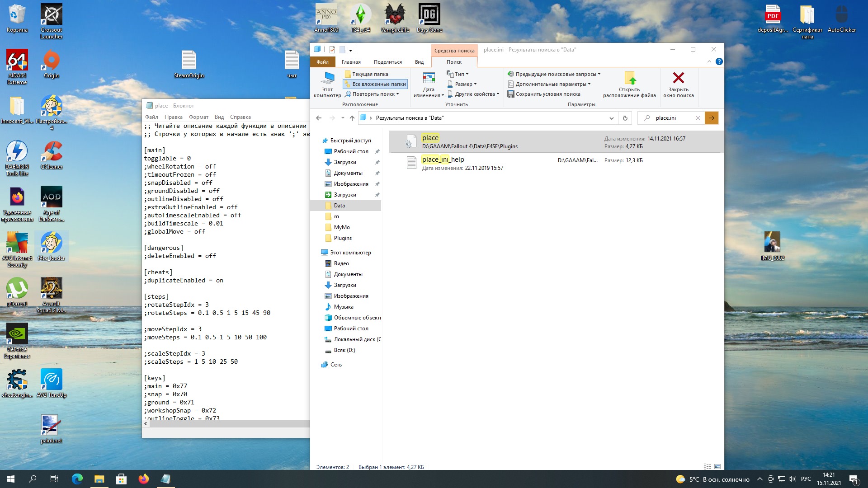Select Current folder search scope
This screenshot has height=488, width=868.
367,74
